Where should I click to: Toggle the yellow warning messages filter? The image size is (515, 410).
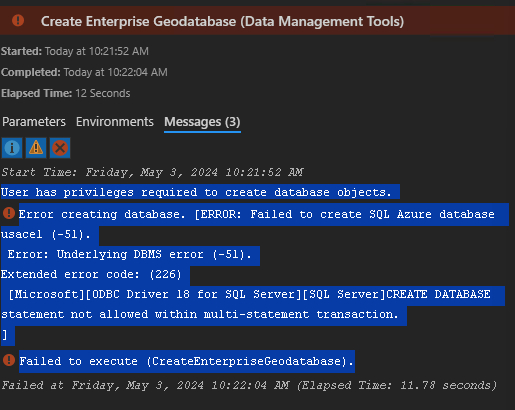point(36,148)
